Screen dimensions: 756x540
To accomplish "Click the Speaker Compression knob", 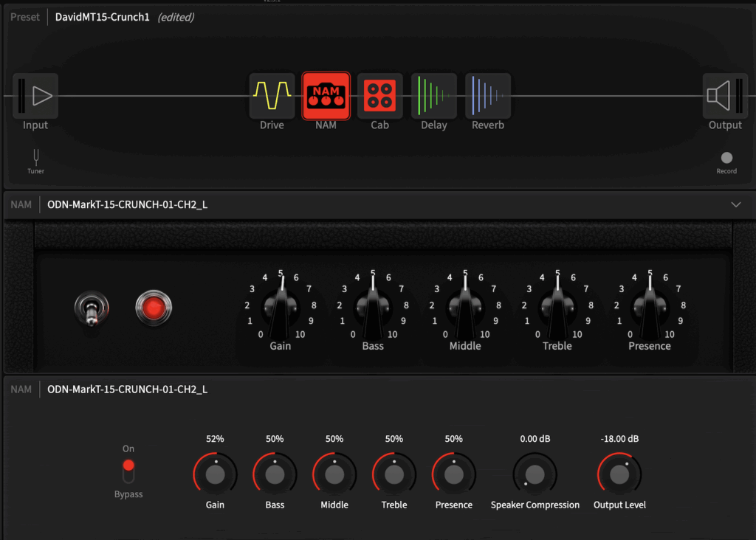I will click(x=535, y=474).
